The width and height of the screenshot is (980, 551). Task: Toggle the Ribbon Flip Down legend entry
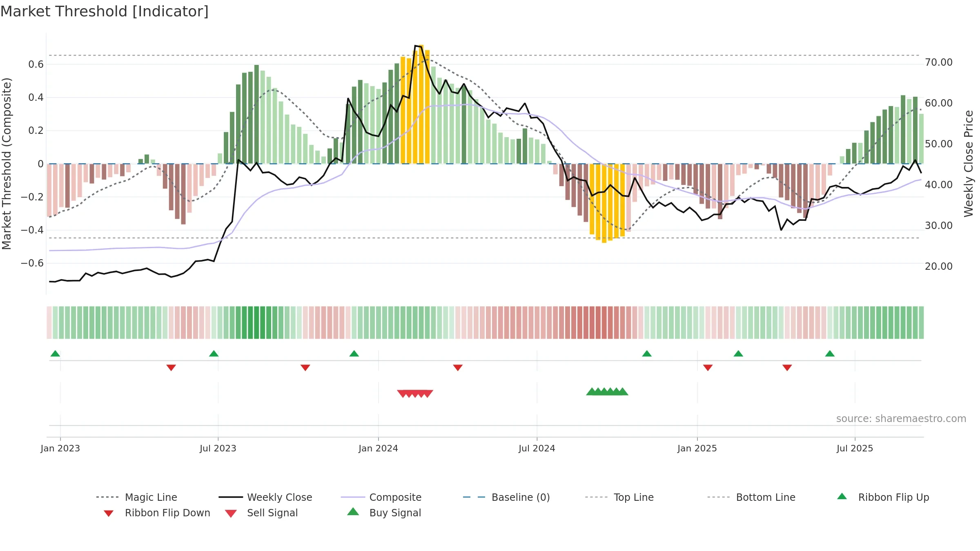[156, 513]
